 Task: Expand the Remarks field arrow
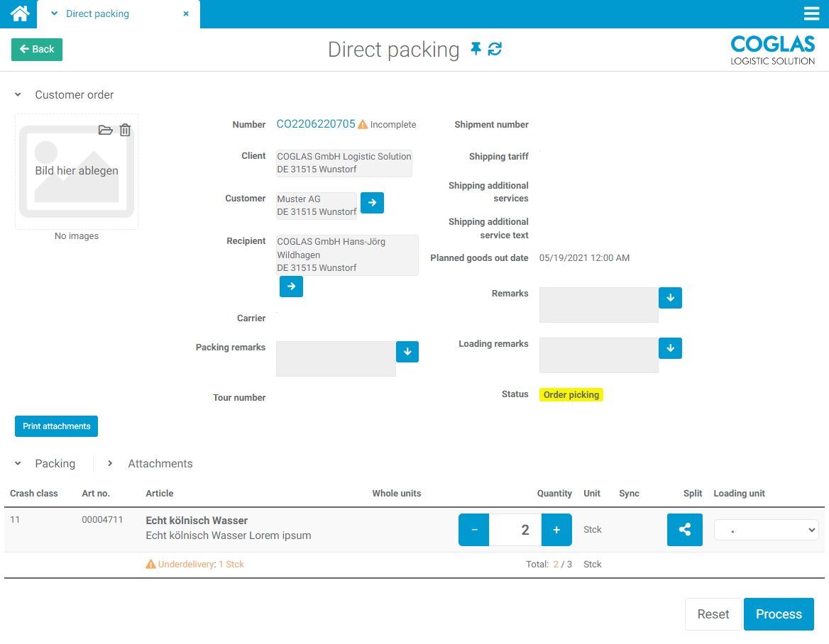click(x=670, y=298)
